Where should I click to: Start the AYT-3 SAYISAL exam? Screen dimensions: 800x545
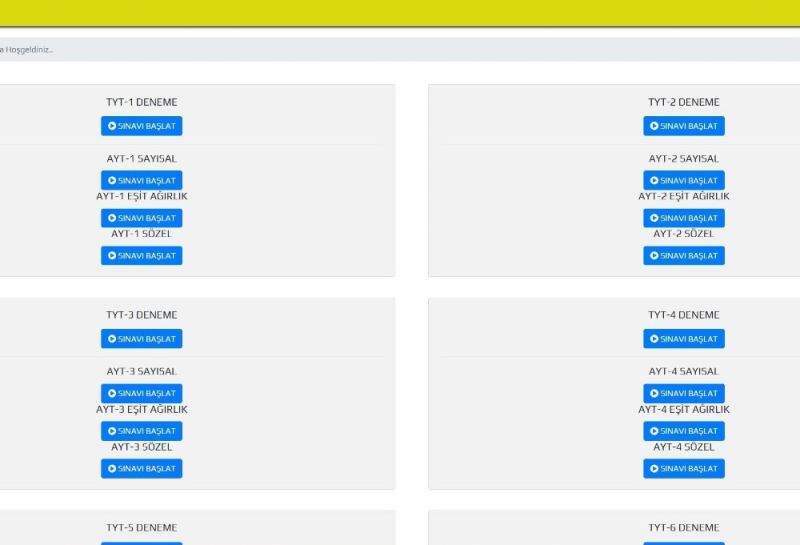(x=141, y=394)
